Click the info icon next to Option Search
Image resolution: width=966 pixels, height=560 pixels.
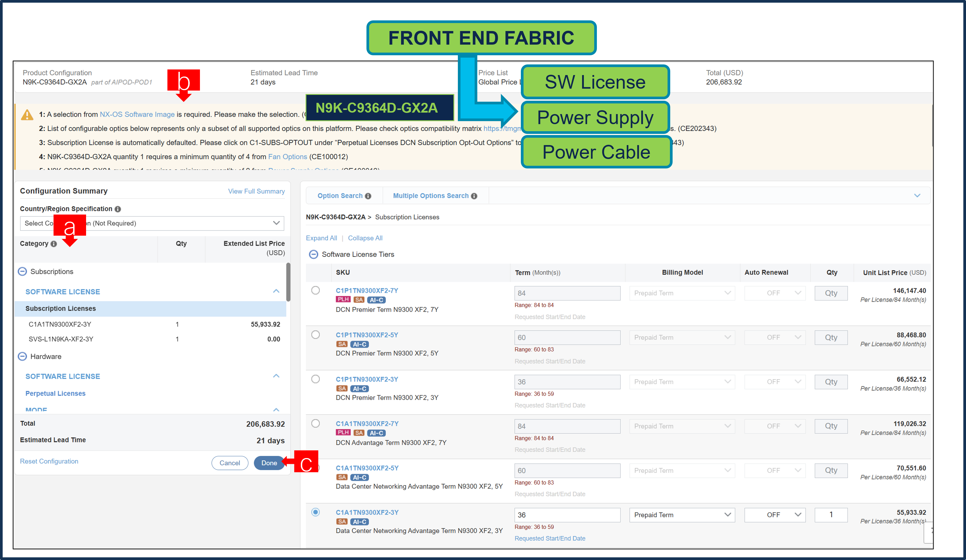click(x=368, y=196)
